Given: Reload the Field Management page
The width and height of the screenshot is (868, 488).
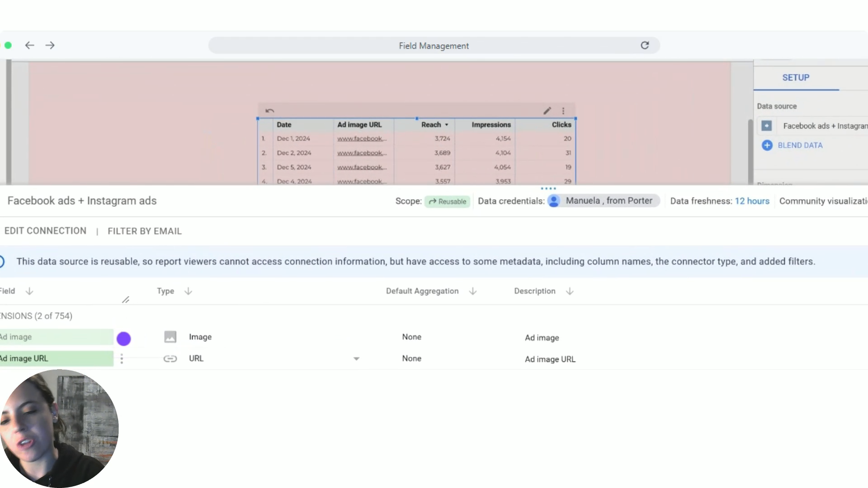Looking at the screenshot, I should pyautogui.click(x=645, y=45).
